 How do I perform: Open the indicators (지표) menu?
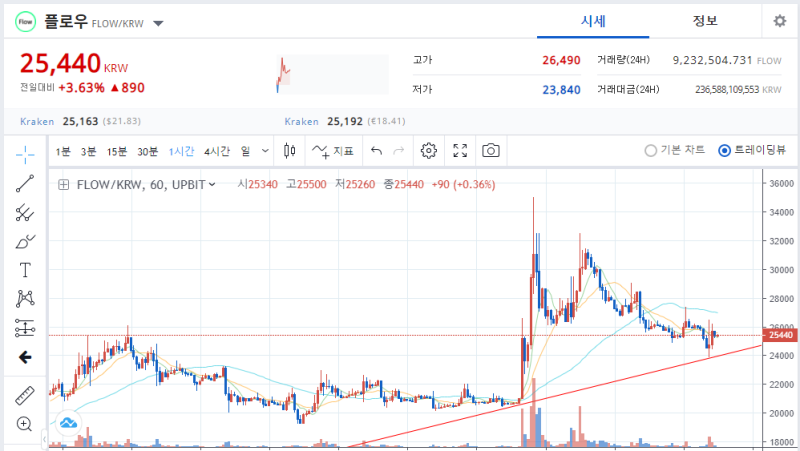[333, 151]
